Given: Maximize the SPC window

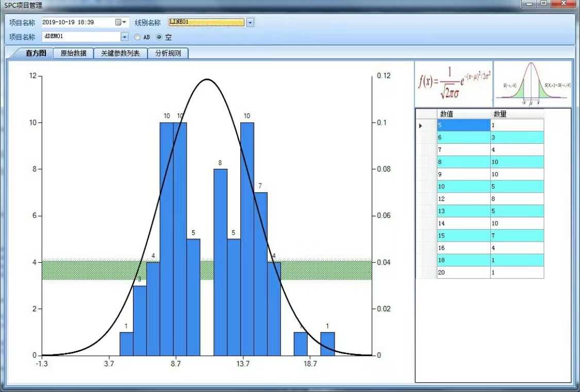Looking at the screenshot, I should (x=543, y=3).
